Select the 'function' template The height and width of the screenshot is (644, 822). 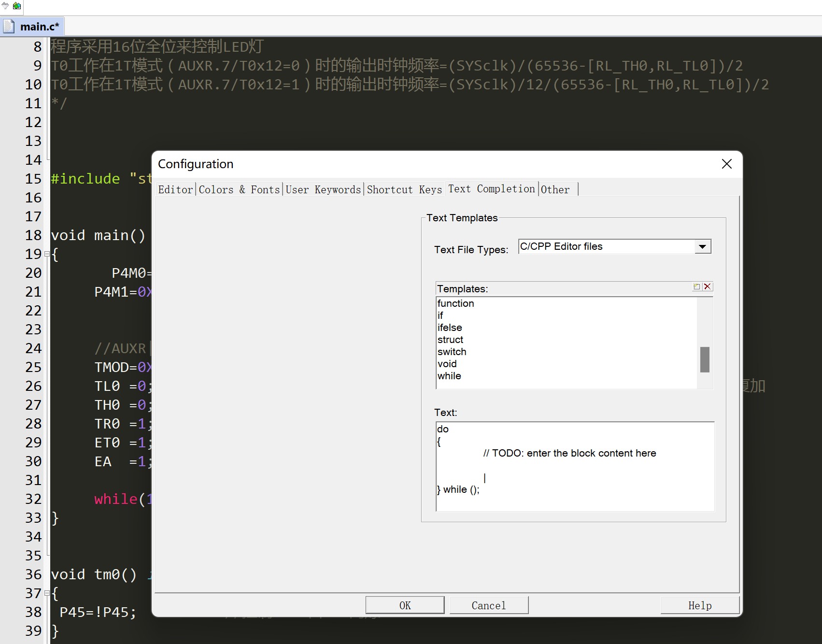click(455, 303)
